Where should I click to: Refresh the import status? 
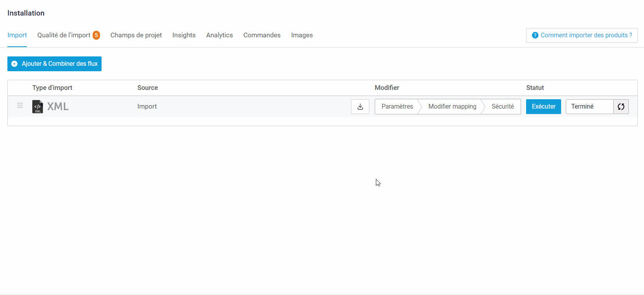621,107
